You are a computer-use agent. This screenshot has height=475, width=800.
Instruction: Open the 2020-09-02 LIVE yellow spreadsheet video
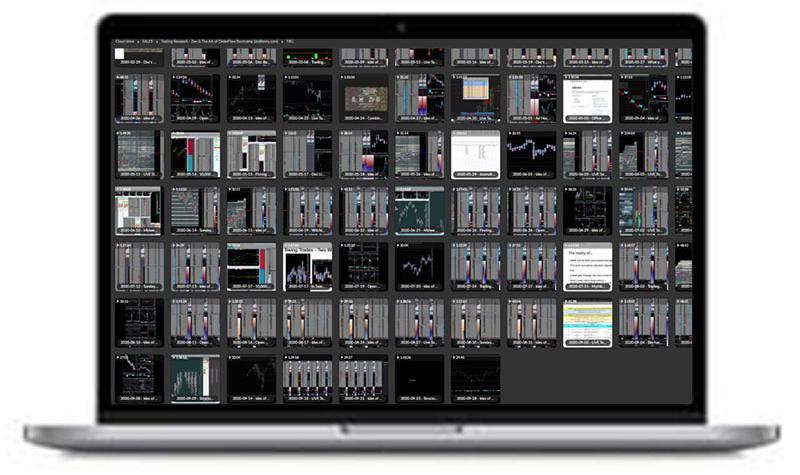coord(587,322)
